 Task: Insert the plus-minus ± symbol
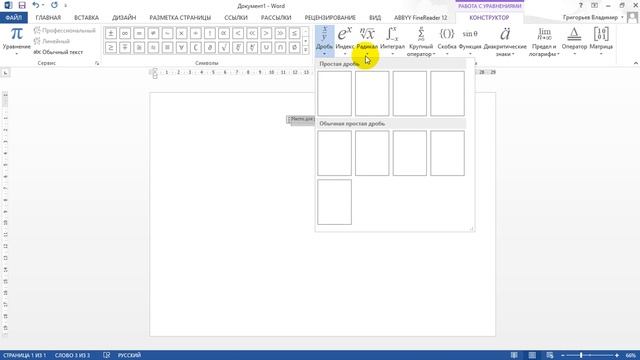(x=111, y=33)
